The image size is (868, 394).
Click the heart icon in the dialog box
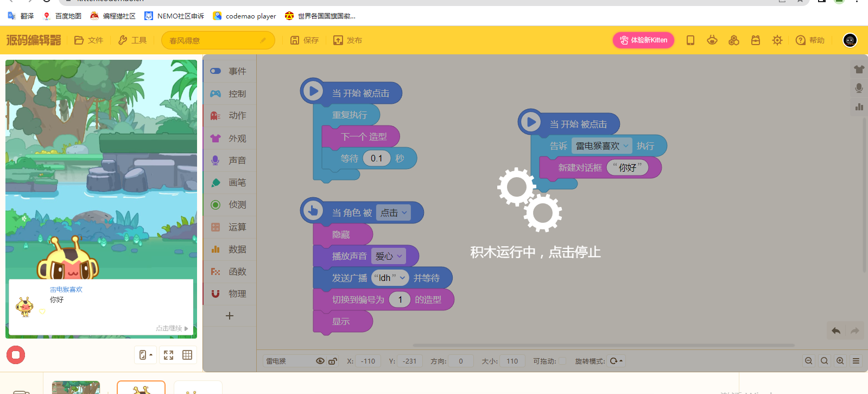point(42,311)
